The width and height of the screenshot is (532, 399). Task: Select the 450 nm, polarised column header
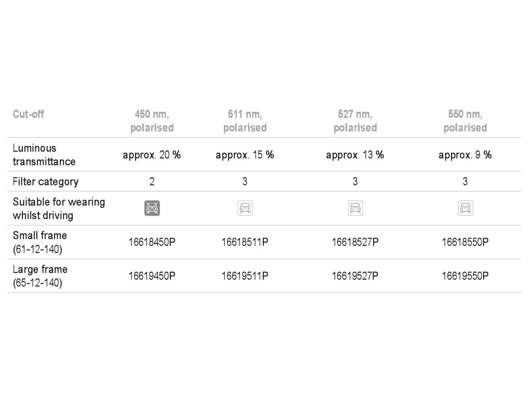[152, 121]
